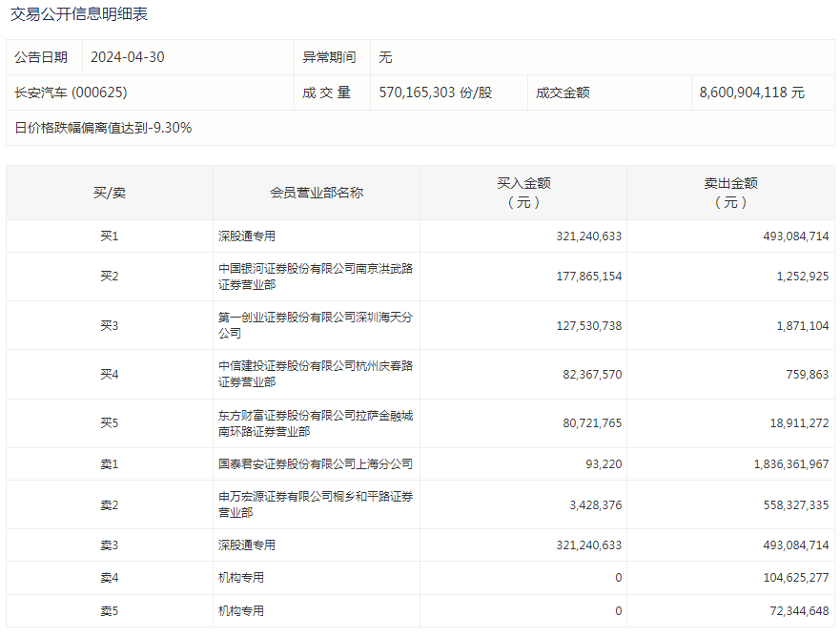Open 第一创业证券 深圳海天分公司 entry
Screen dimensions: 840x637
[315, 325]
